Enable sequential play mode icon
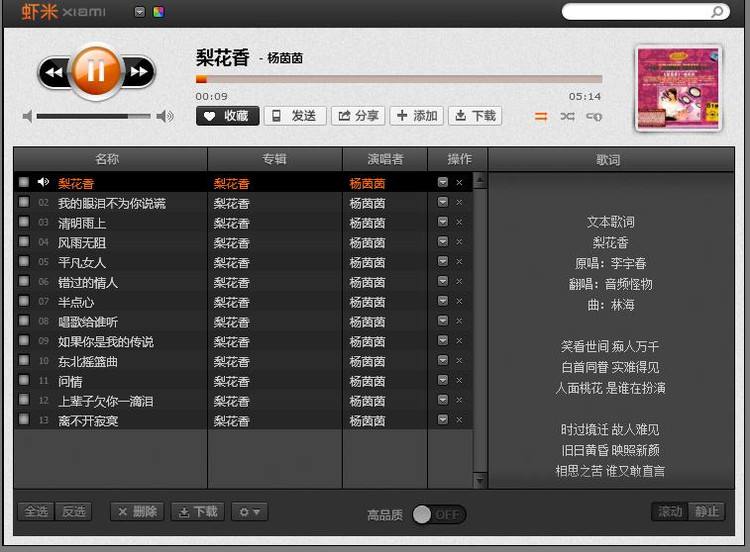This screenshot has width=750, height=552. (x=541, y=116)
